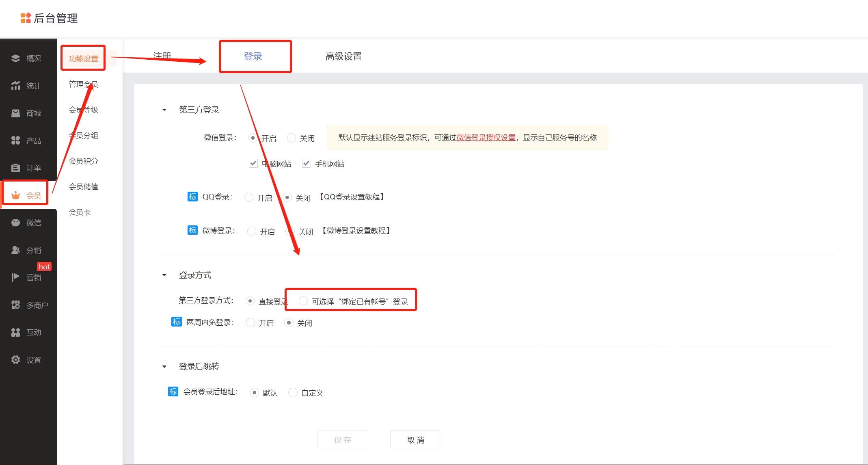
Task: Open the 分销 distribution sidebar icon
Action: (x=15, y=250)
